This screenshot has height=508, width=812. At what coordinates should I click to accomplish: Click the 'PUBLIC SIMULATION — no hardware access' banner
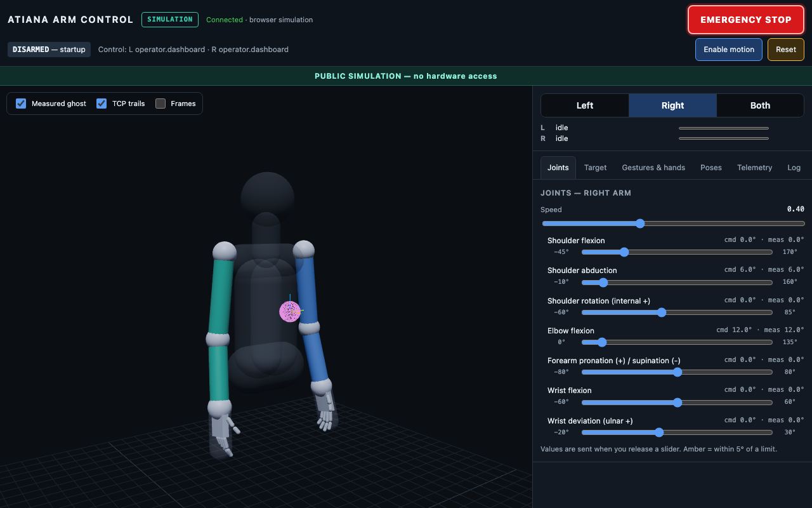pyautogui.click(x=406, y=76)
